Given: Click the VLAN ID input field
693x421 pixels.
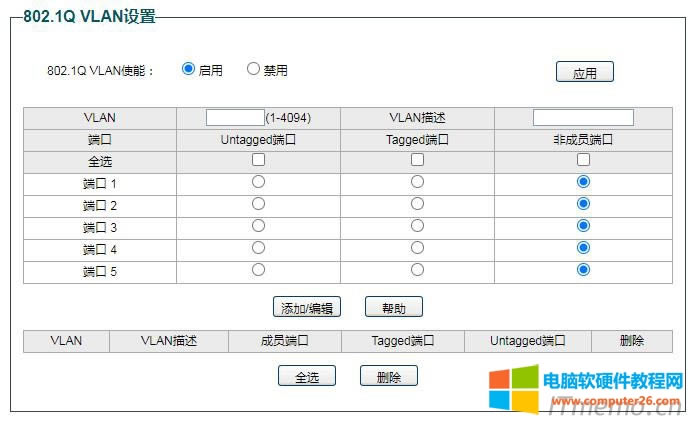Looking at the screenshot, I should pos(235,118).
